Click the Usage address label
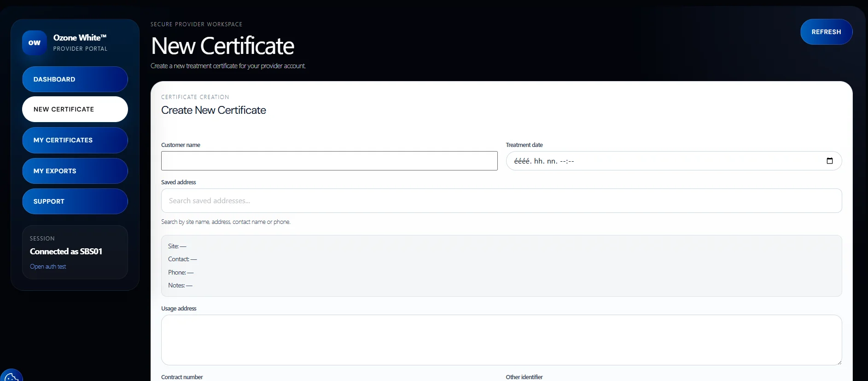The image size is (868, 381). click(179, 308)
